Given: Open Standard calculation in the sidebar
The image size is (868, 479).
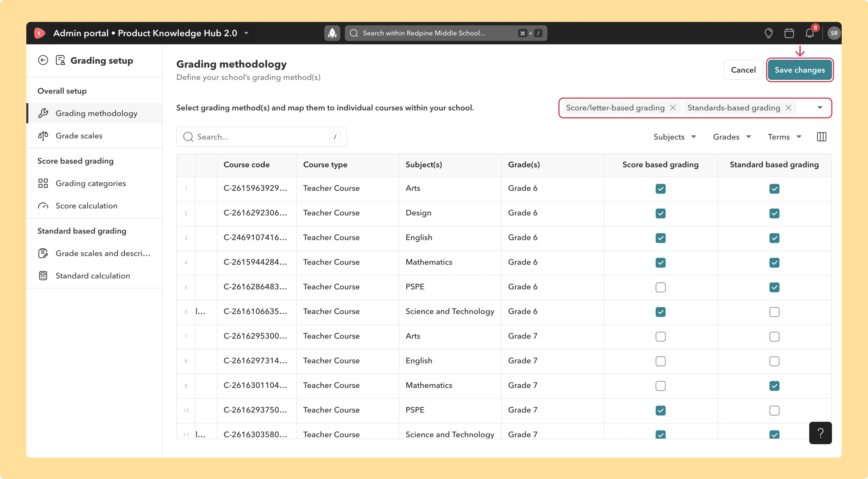Looking at the screenshot, I should pos(94,276).
